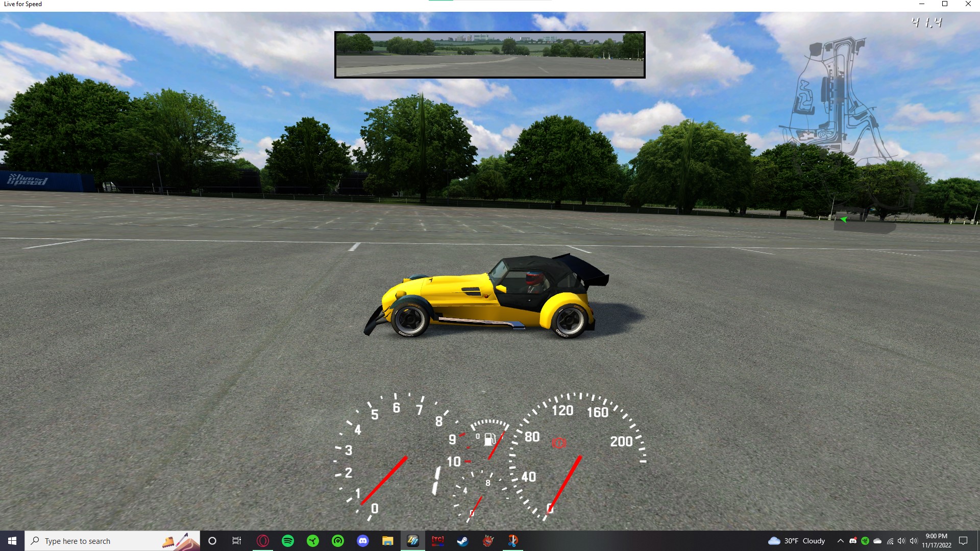Click the red traction control warning light
The width and height of the screenshot is (980, 551).
559,443
